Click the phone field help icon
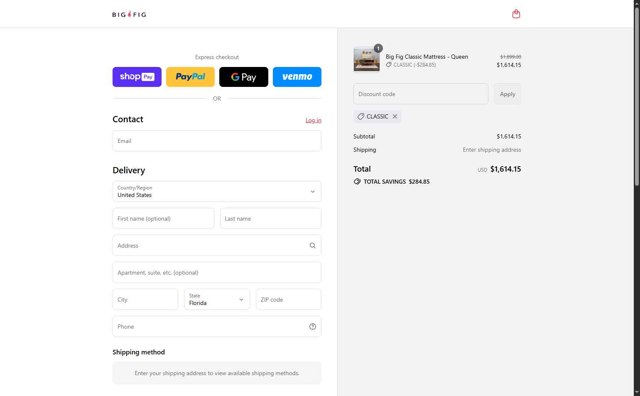The image size is (640, 396). tap(312, 326)
